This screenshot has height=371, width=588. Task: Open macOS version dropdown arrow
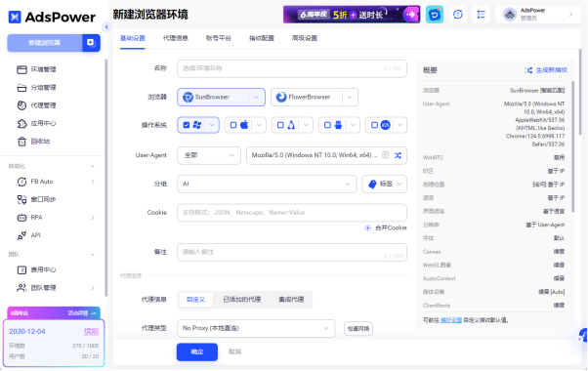click(x=259, y=125)
